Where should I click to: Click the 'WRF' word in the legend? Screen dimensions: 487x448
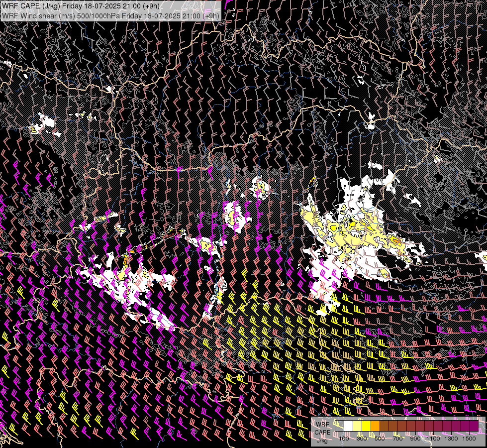[322, 425]
